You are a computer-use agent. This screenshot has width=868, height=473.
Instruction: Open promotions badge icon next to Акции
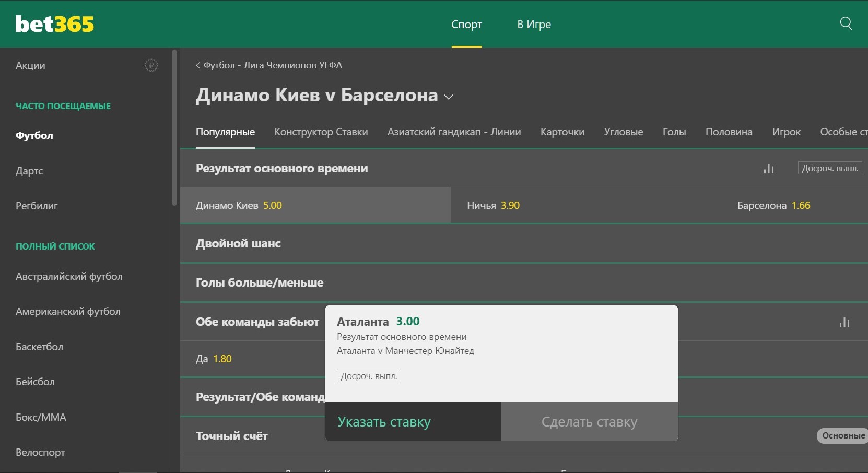tap(151, 65)
